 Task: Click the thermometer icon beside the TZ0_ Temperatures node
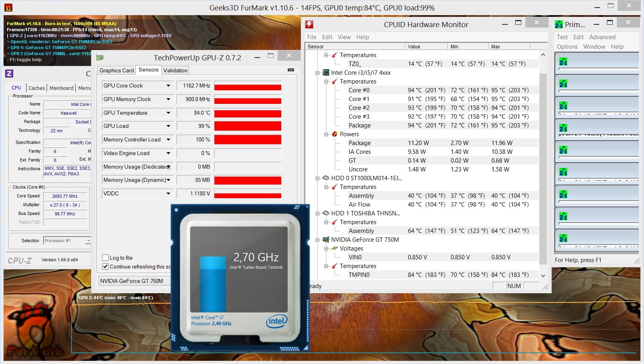pos(335,55)
